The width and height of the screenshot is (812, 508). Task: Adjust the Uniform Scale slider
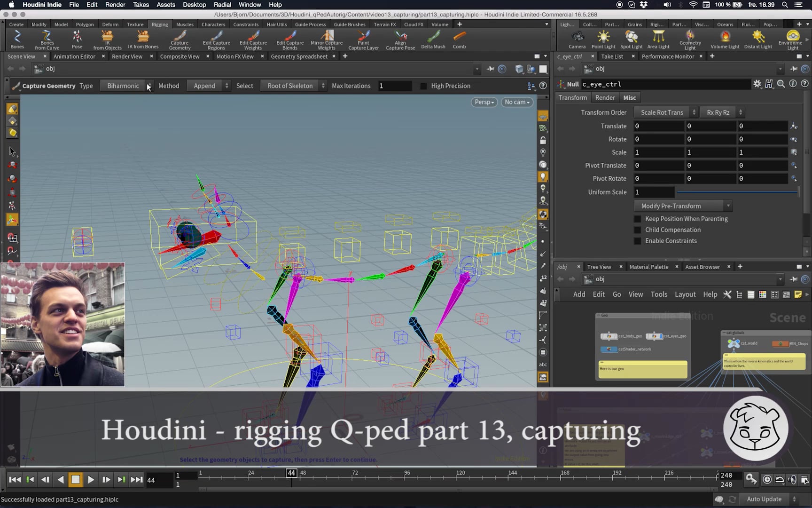(737, 192)
